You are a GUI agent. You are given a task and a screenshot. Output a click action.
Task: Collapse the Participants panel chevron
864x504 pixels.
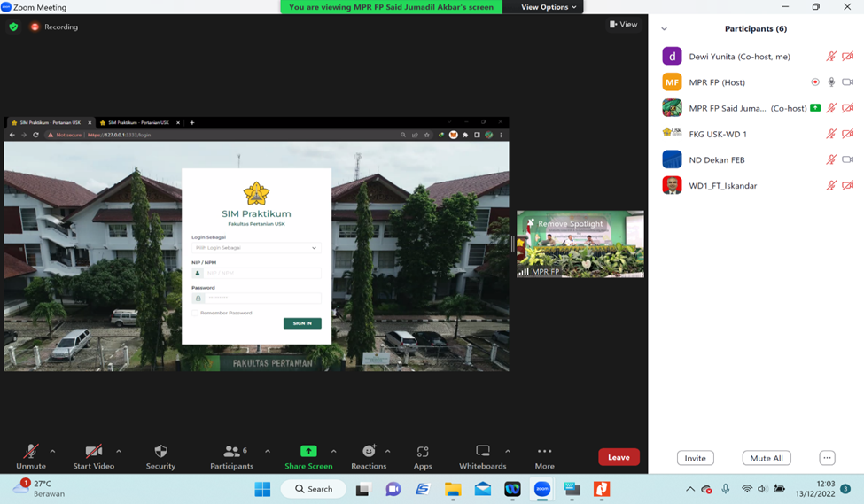point(664,28)
